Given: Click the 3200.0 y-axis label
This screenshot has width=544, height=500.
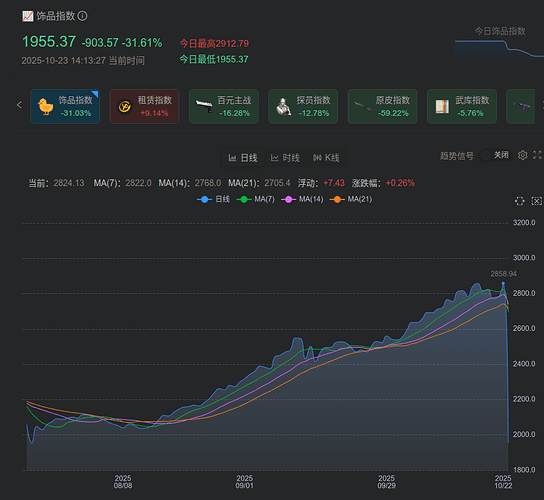Looking at the screenshot, I should click(x=524, y=222).
